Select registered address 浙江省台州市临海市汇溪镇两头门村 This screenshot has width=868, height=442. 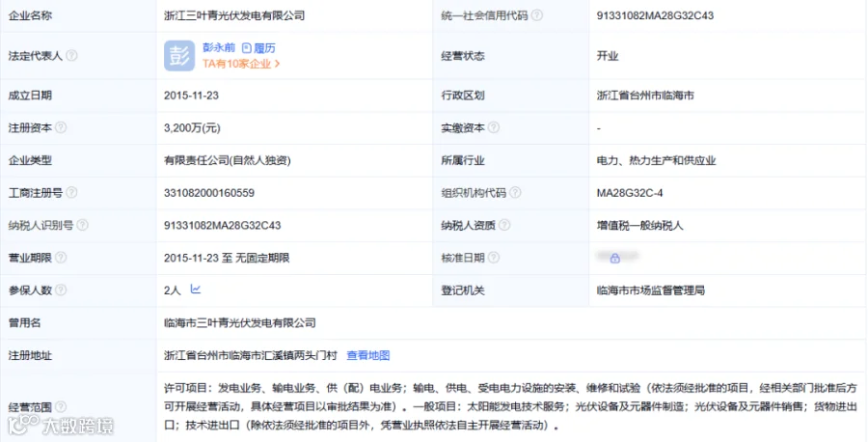coord(251,355)
